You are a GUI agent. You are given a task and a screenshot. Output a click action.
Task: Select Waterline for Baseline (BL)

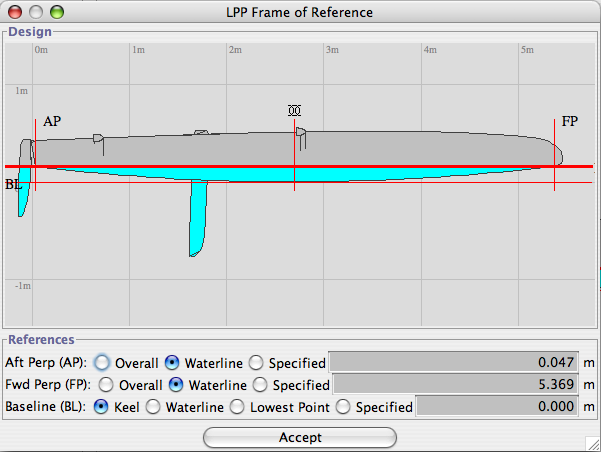point(153,407)
